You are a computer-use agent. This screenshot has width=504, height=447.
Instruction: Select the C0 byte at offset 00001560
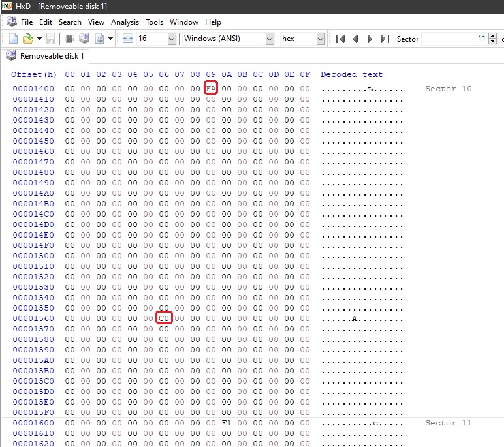coord(164,318)
